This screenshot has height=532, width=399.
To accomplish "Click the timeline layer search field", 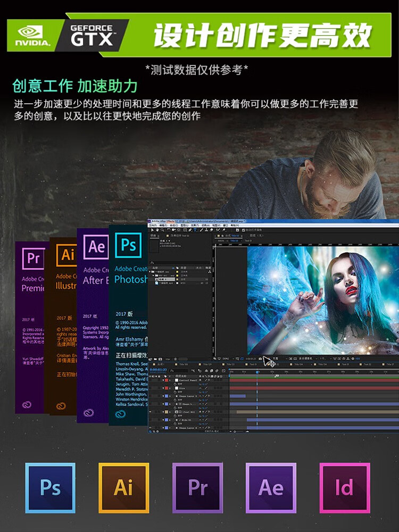I will [x=179, y=371].
